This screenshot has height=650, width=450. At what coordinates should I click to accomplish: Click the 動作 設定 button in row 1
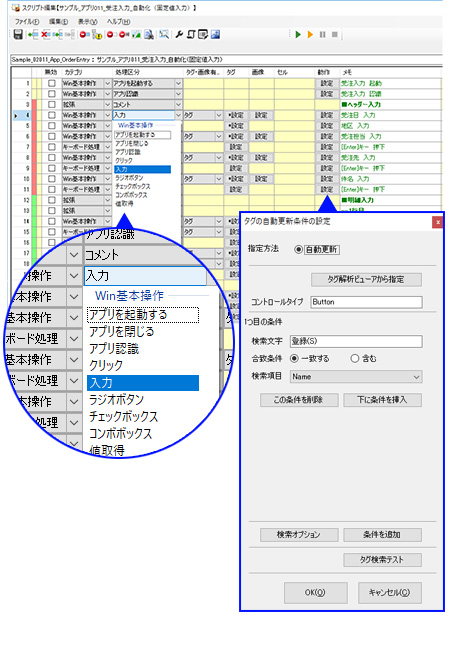[327, 83]
